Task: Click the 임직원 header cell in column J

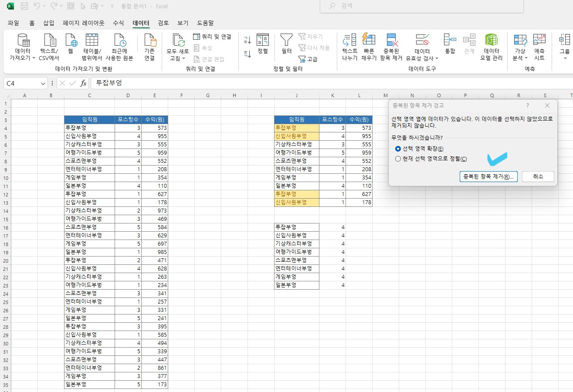Action: point(297,120)
